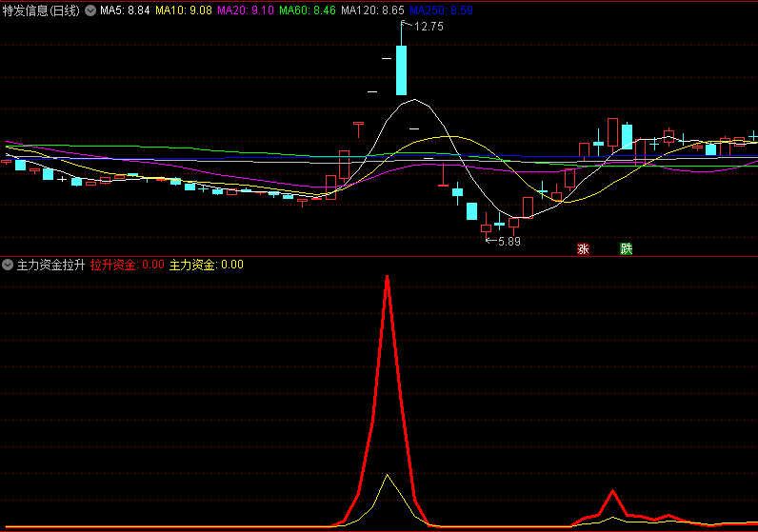Screen dimensions: 758x532
Task: Click the red 涨 marker icon
Action: point(583,249)
